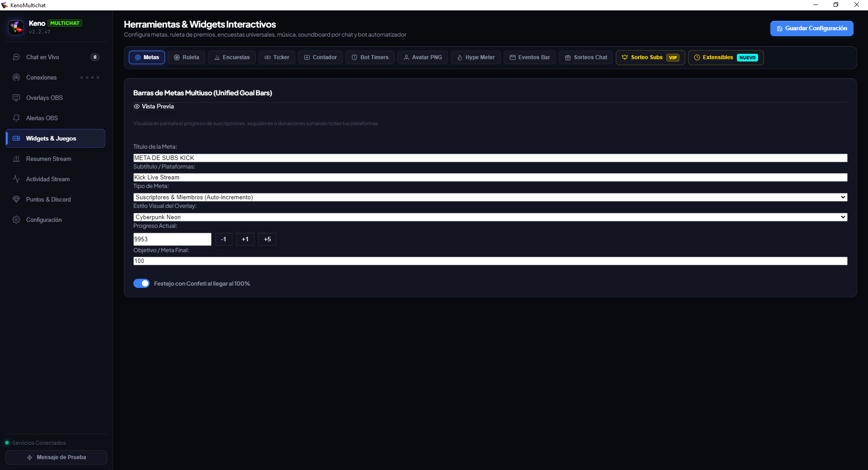Click the crown icon on Sorteo Subs
The image size is (868, 470).
pyautogui.click(x=625, y=57)
